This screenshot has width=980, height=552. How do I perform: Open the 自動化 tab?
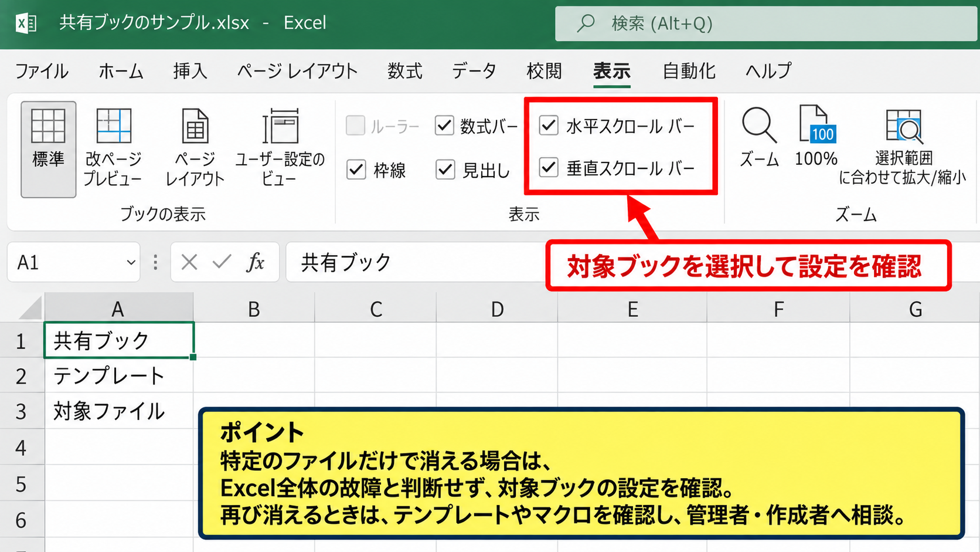pyautogui.click(x=689, y=71)
